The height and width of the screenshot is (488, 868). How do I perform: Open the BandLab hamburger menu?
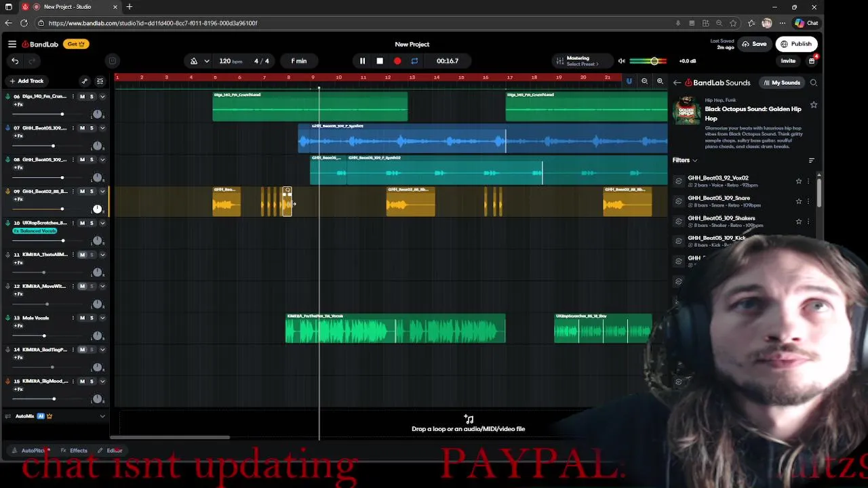pos(12,44)
